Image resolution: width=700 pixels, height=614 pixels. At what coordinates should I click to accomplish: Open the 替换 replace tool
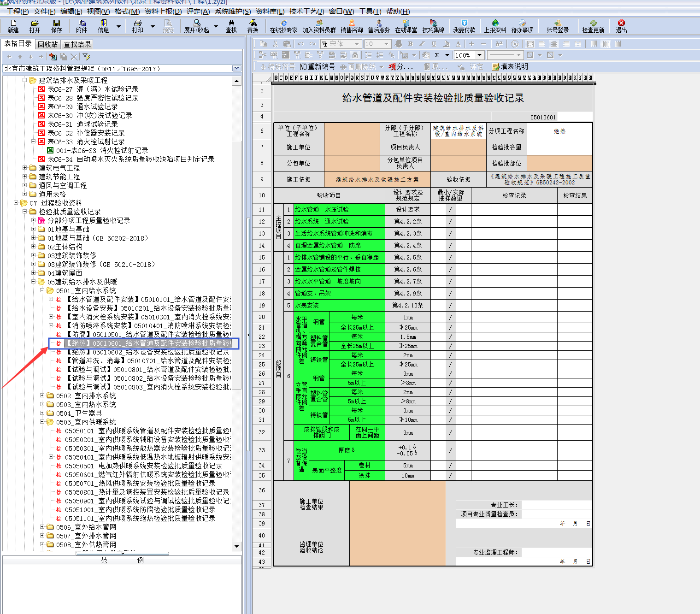click(253, 26)
